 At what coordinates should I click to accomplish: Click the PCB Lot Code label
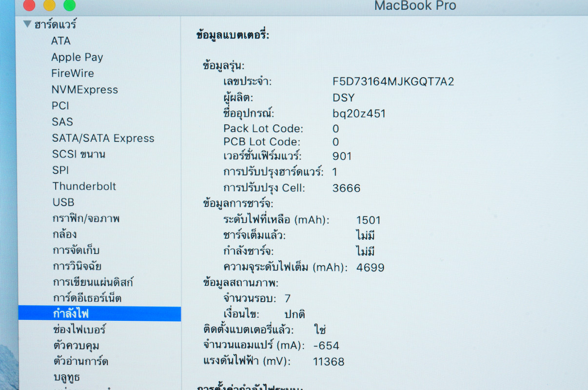tap(262, 142)
